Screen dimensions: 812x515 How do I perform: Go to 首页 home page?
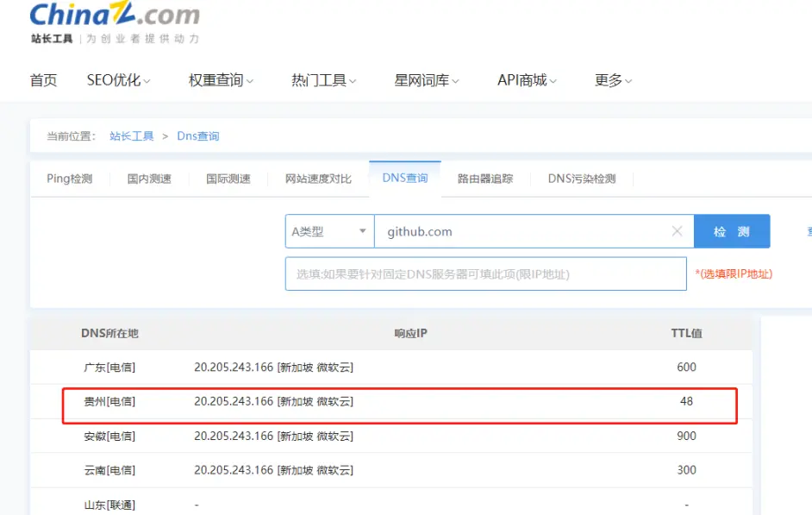(x=43, y=80)
